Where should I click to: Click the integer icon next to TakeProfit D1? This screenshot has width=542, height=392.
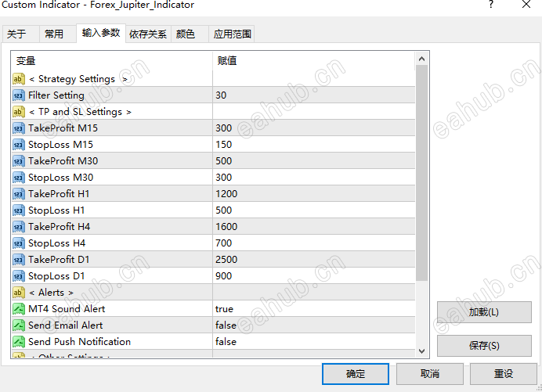19,259
